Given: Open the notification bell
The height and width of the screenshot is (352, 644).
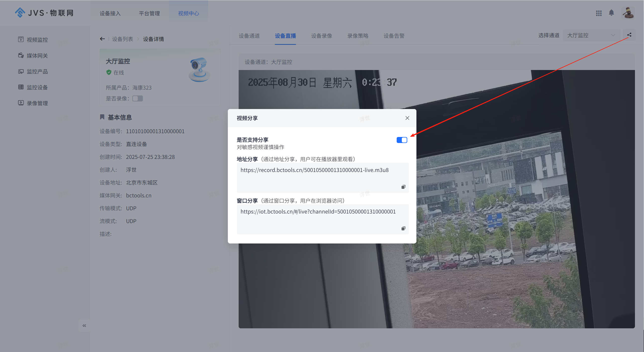Looking at the screenshot, I should 611,13.
